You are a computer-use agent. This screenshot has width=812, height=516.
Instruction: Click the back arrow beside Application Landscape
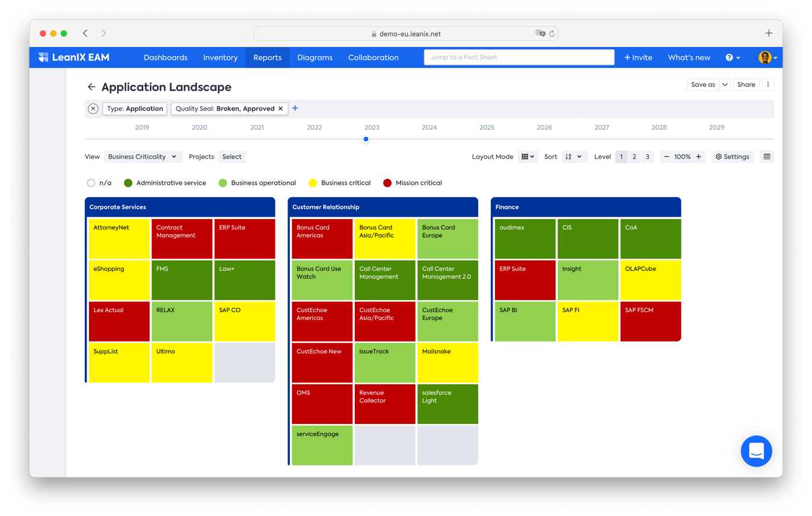pyautogui.click(x=91, y=87)
